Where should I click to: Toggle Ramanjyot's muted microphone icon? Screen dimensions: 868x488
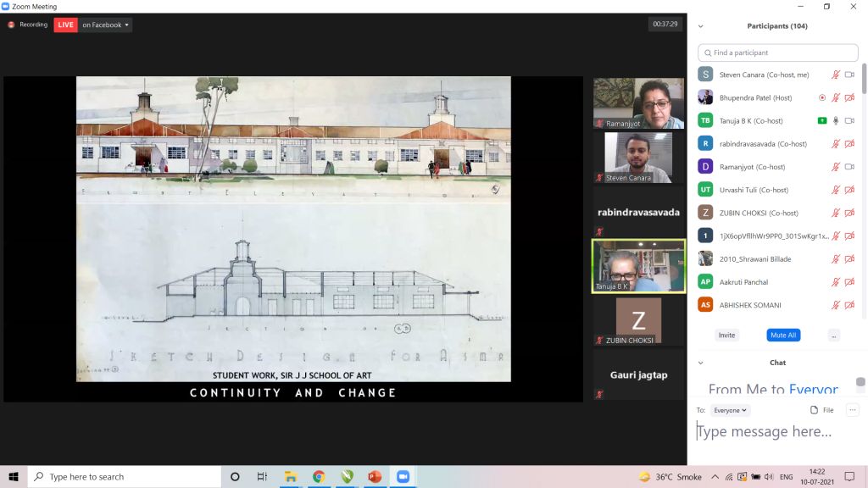click(836, 167)
